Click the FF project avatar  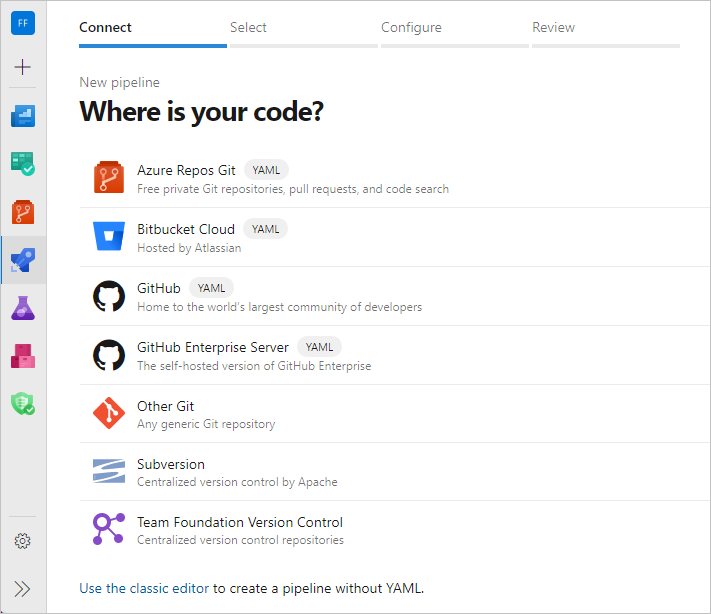tap(23, 23)
